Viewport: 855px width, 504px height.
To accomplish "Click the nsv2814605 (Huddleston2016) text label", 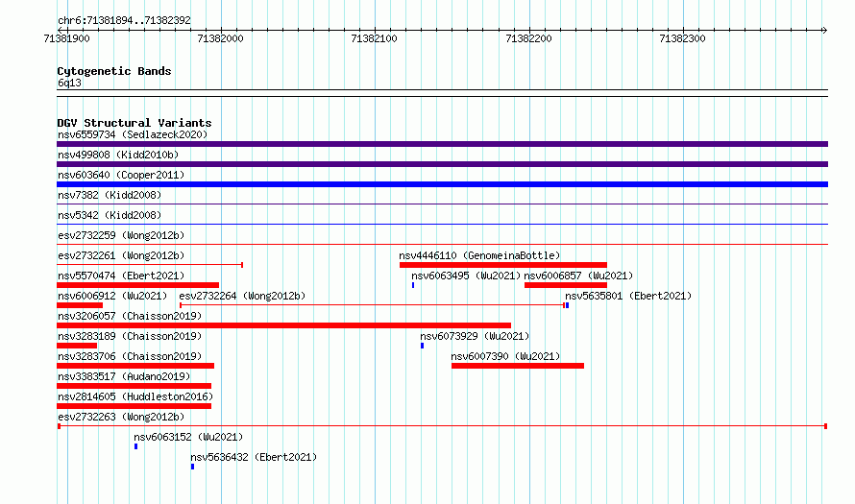I will point(135,396).
